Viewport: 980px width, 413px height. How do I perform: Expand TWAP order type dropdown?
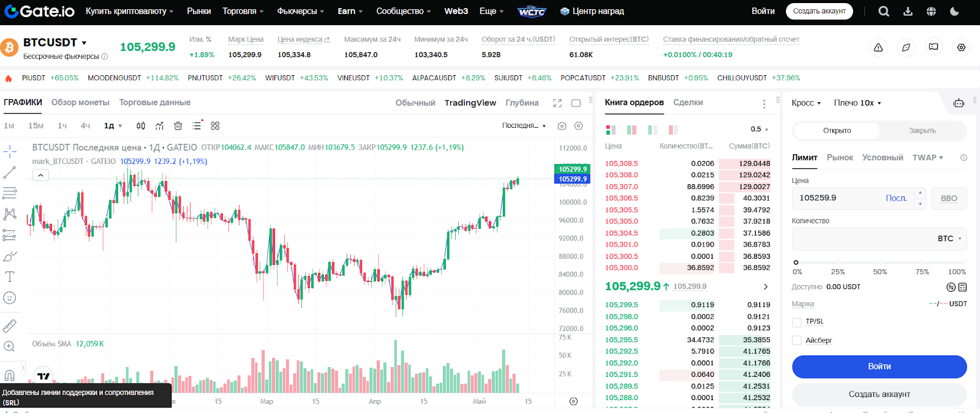pyautogui.click(x=928, y=157)
